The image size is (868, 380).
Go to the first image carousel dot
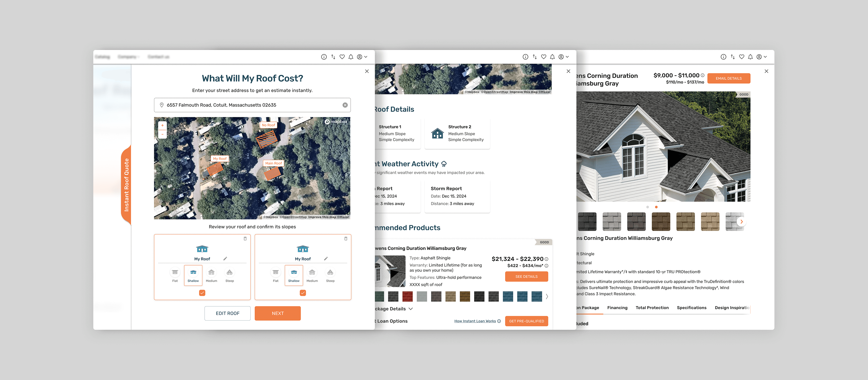coord(647,207)
